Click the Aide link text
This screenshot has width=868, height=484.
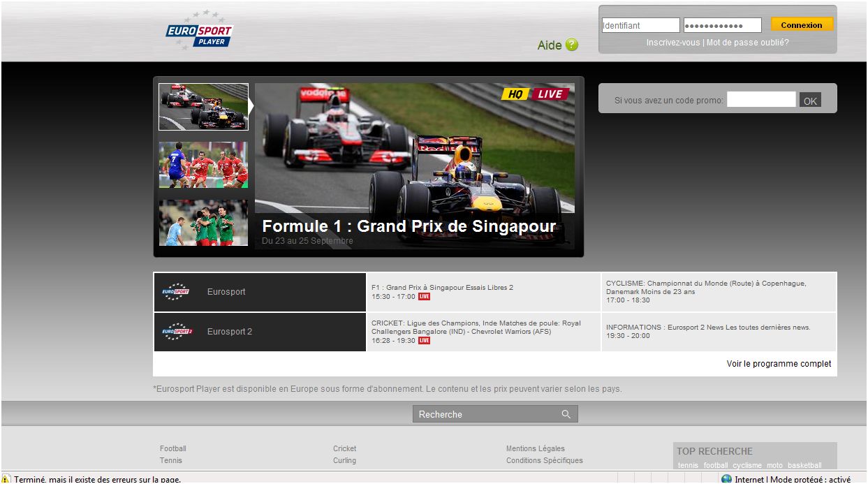550,45
